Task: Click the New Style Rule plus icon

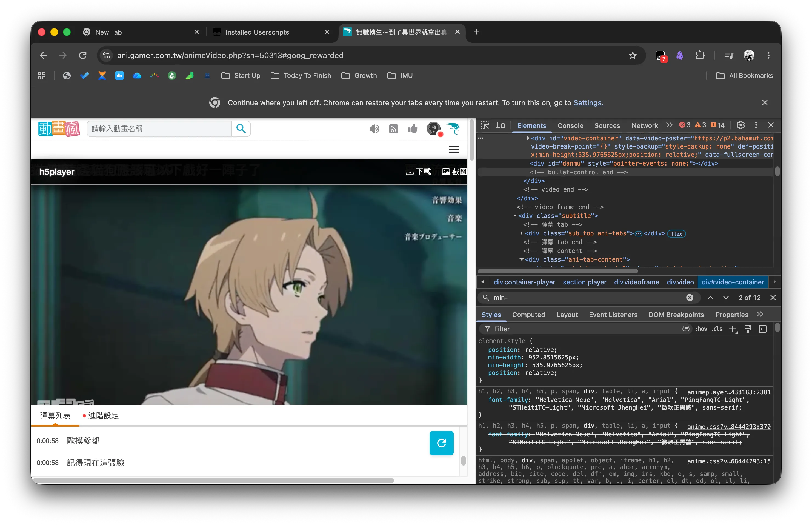Action: point(733,329)
